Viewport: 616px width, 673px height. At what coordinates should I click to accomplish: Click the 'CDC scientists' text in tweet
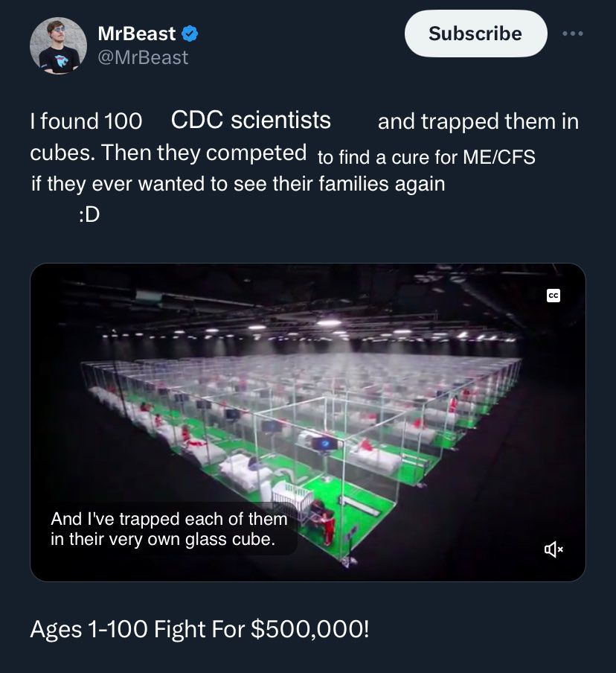tap(251, 120)
